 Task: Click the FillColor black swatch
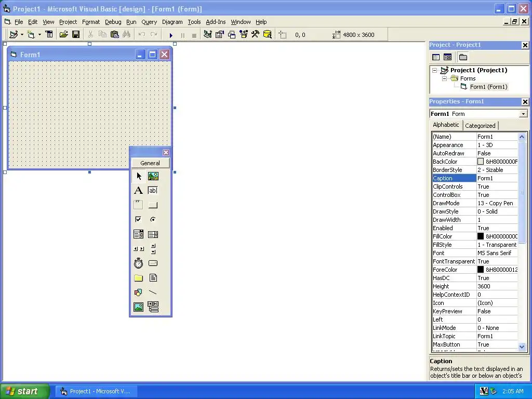pos(481,236)
